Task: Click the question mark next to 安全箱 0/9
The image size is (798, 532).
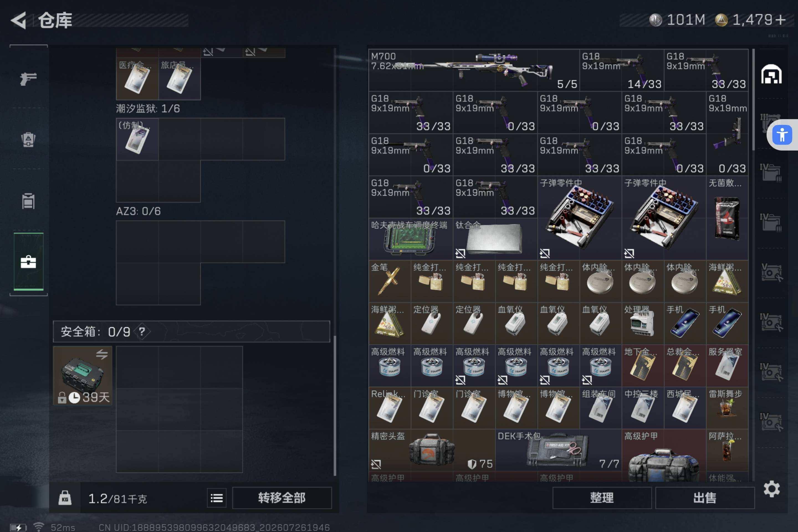Action: [142, 331]
